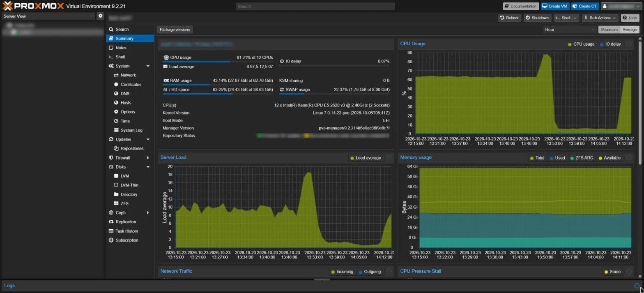Image resolution: width=644 pixels, height=293 pixels.
Task: Collapse the CPU Usage panel
Action: point(629,44)
